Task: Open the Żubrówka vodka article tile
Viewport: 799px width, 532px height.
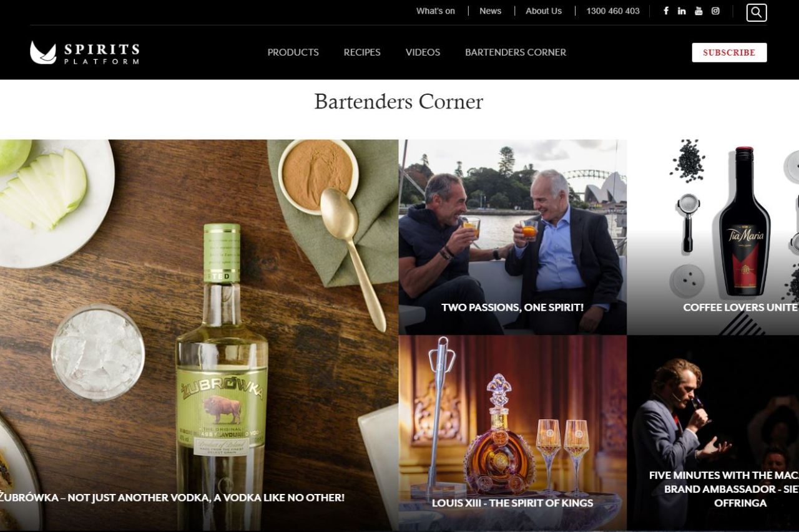Action: coord(199,335)
